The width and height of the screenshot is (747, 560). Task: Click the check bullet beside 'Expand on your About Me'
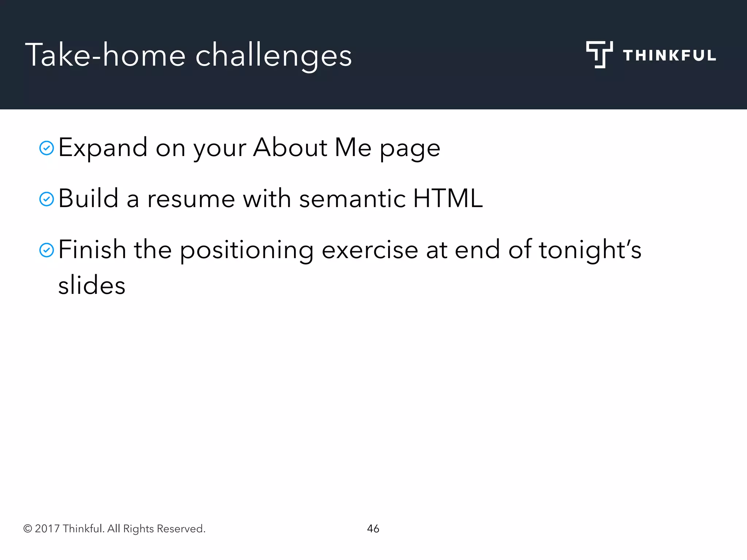click(47, 148)
